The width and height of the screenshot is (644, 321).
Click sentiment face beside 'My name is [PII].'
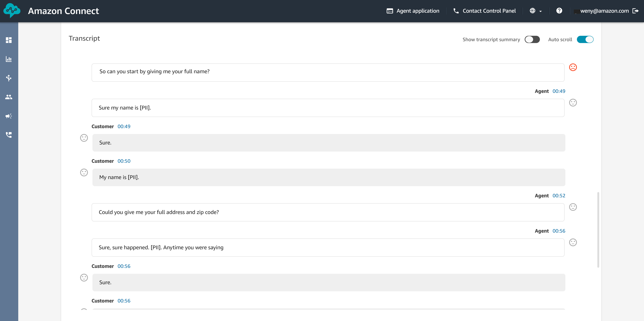coord(84,172)
